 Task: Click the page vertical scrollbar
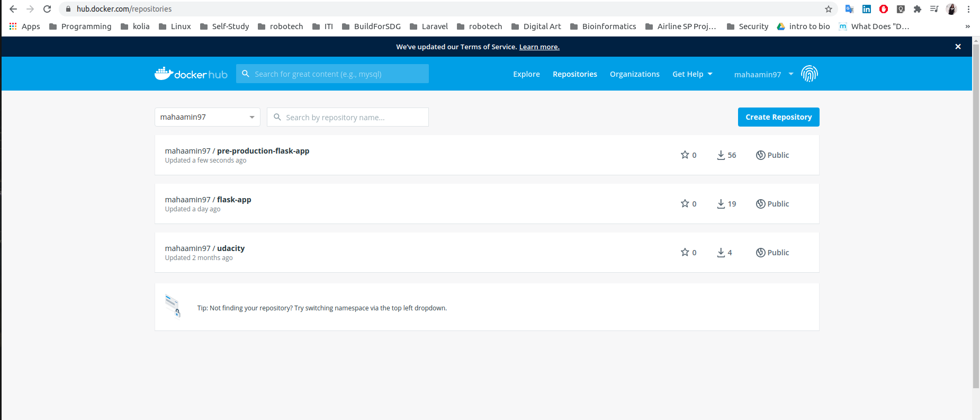click(x=976, y=217)
